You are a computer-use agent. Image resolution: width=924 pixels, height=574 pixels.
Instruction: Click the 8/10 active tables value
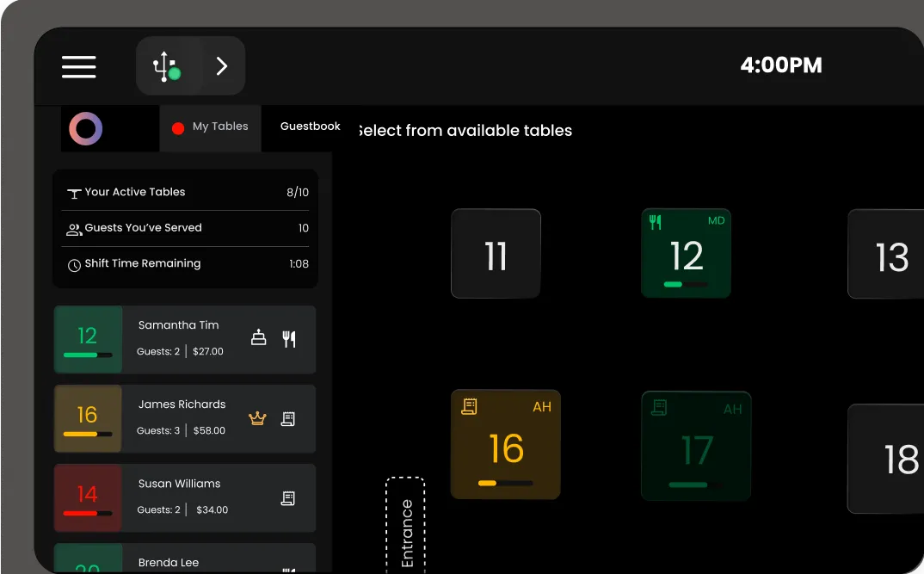pos(298,192)
